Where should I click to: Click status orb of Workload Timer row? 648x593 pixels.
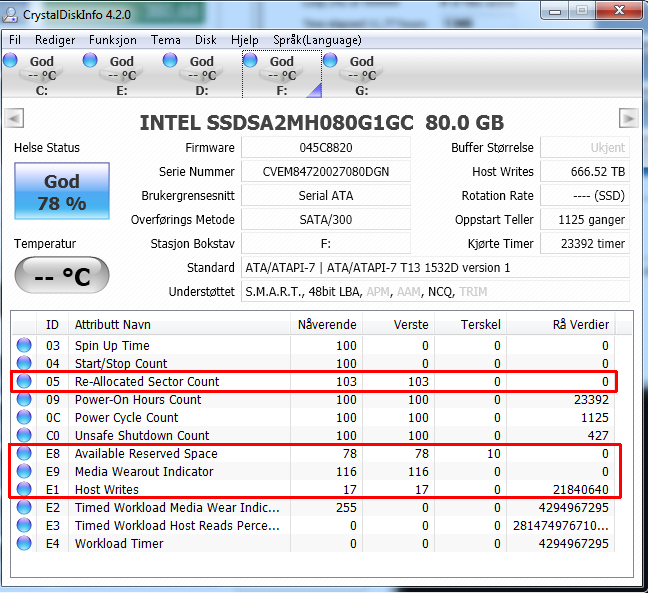tap(24, 543)
